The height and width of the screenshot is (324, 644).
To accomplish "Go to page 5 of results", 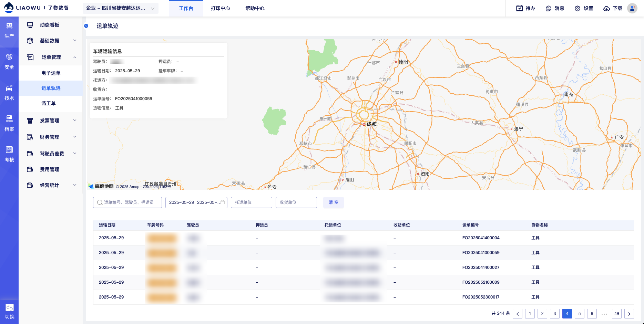I will 579,314.
